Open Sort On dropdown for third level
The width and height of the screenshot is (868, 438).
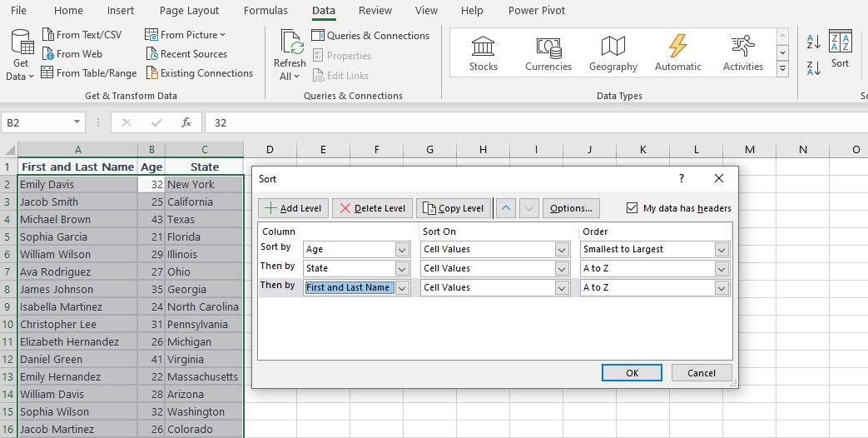(x=562, y=288)
